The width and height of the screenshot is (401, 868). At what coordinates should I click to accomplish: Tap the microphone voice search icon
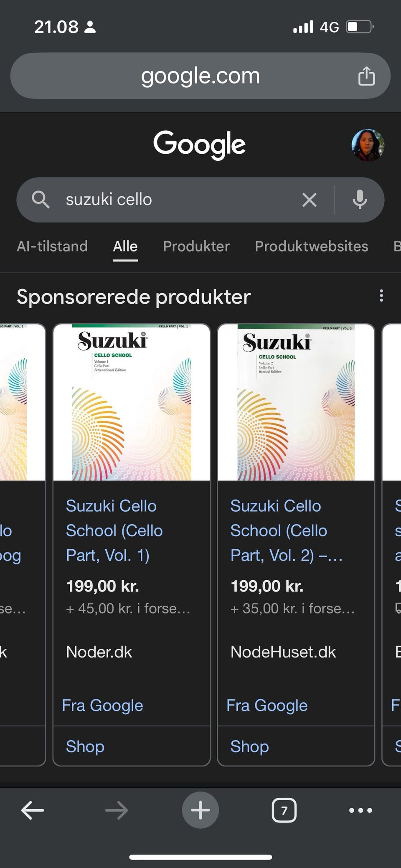[x=360, y=200]
